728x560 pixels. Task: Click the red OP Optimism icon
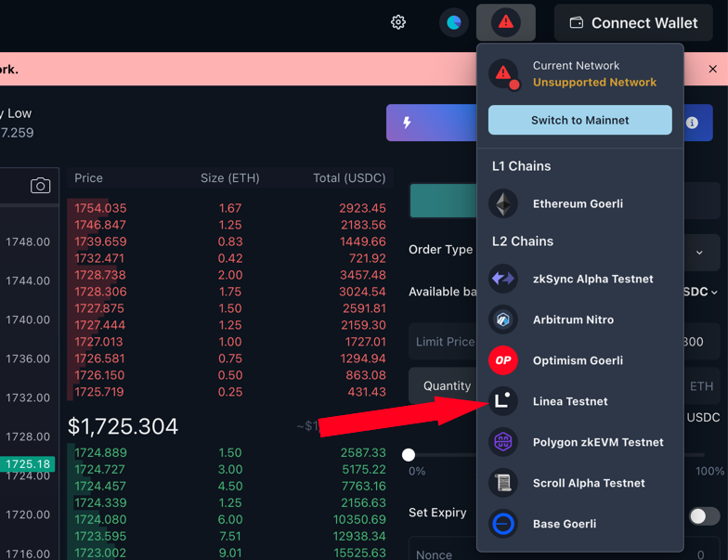point(503,360)
